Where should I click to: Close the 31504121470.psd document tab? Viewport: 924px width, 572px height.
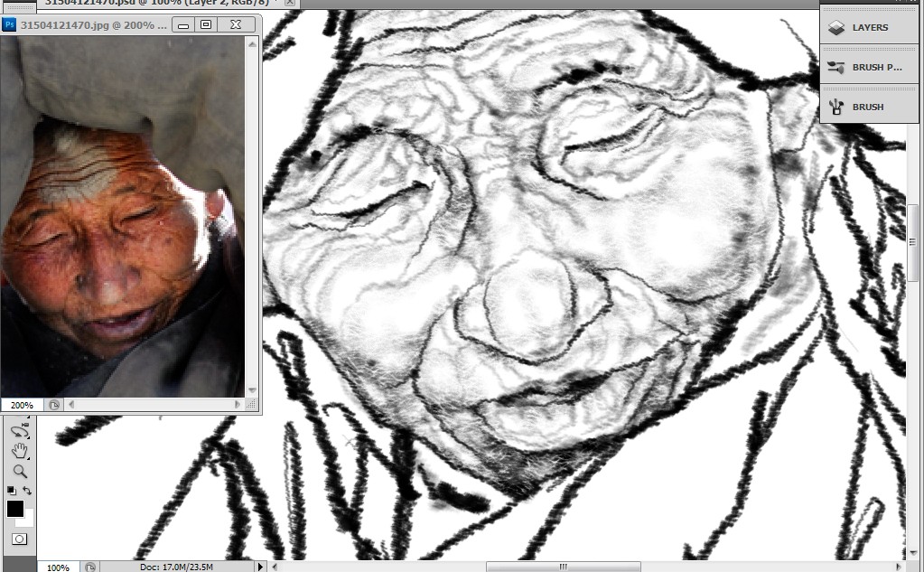(x=289, y=3)
